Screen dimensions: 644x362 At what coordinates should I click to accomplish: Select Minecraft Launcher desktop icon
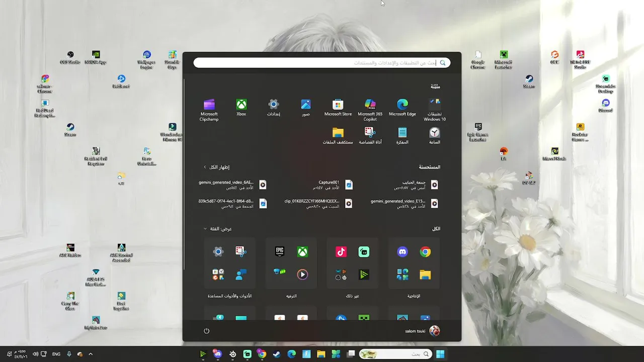pyautogui.click(x=504, y=60)
